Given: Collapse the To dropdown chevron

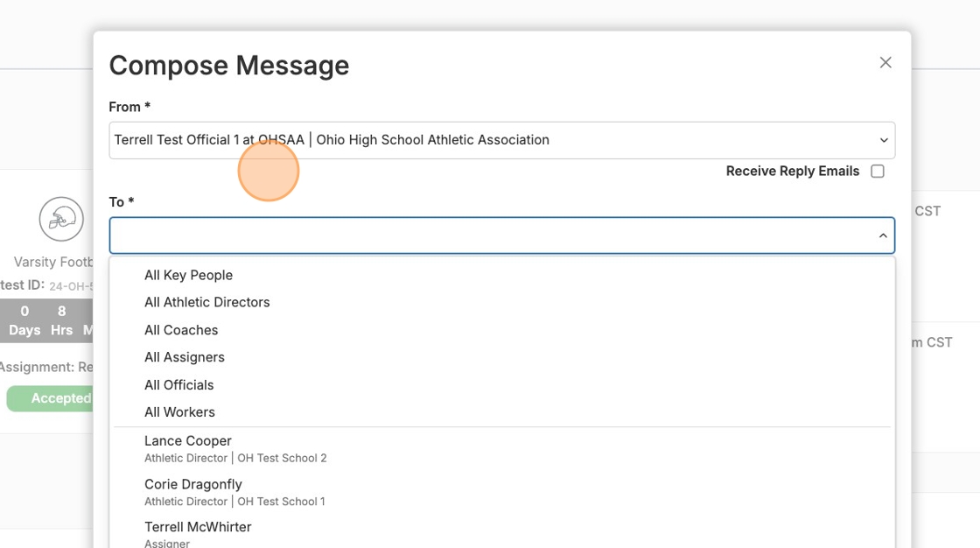Looking at the screenshot, I should (x=883, y=235).
